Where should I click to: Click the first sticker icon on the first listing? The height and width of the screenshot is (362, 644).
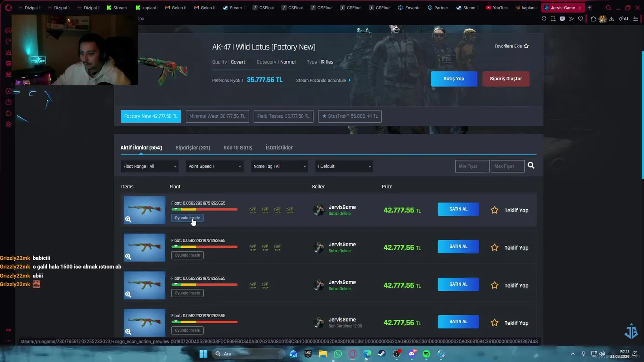coord(253,210)
